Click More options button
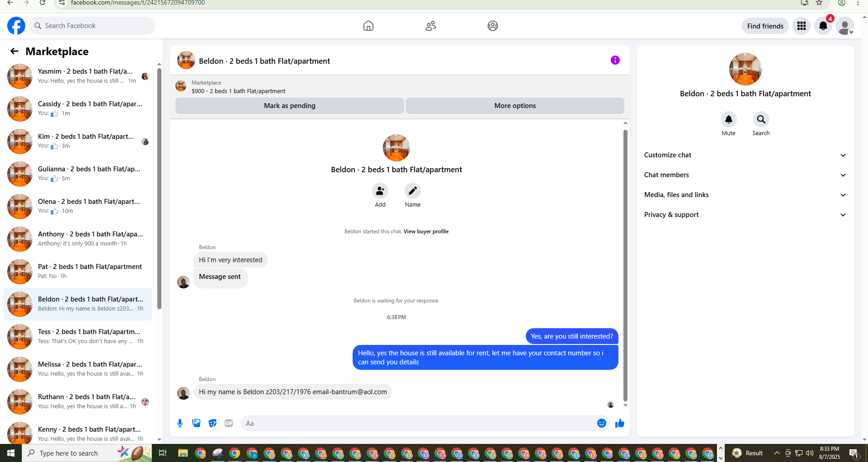This screenshot has height=462, width=868. pos(515,106)
